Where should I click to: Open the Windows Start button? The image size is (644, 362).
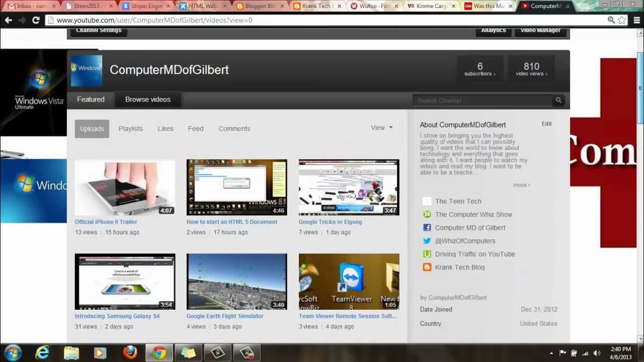pos(13,353)
